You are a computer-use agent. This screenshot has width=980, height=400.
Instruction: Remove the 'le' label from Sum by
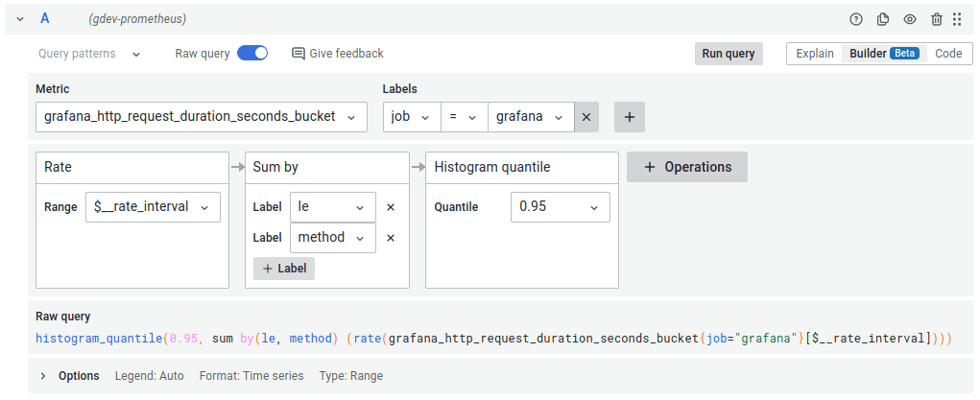(391, 207)
